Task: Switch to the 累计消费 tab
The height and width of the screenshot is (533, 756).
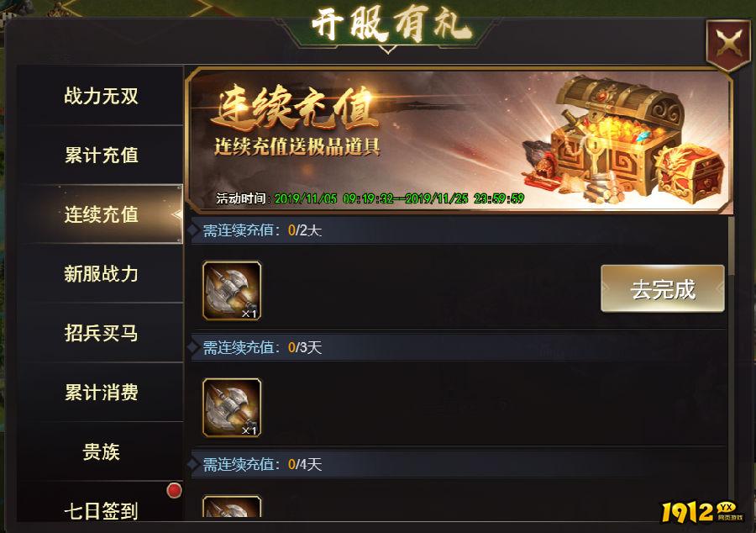Action: pyautogui.click(x=101, y=392)
